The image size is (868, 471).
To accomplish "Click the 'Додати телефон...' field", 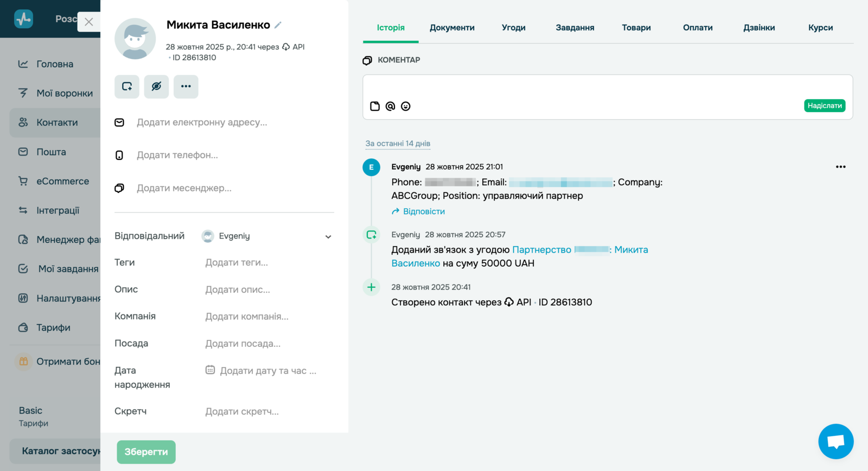I will coord(177,155).
